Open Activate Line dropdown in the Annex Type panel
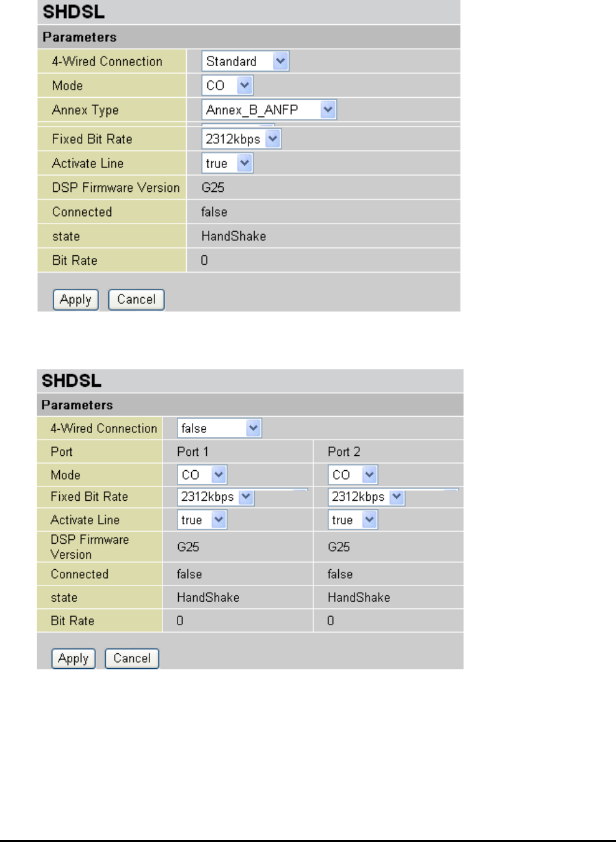This screenshot has height=842, width=616. click(227, 163)
